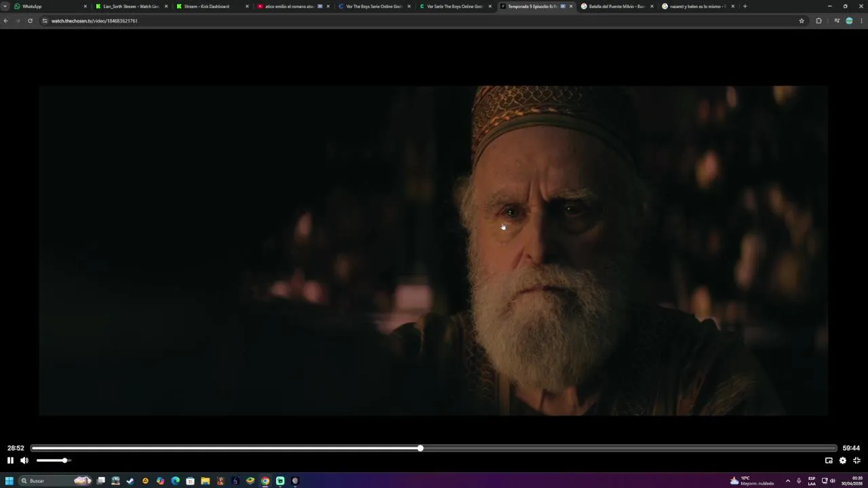Bookmark this page with the star icon
The image size is (868, 488).
[x=802, y=21]
